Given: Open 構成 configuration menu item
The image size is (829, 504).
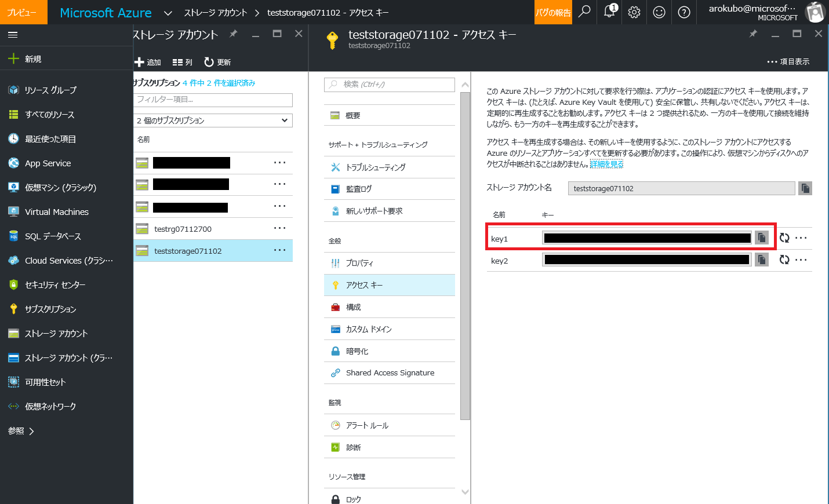Looking at the screenshot, I should [390, 307].
